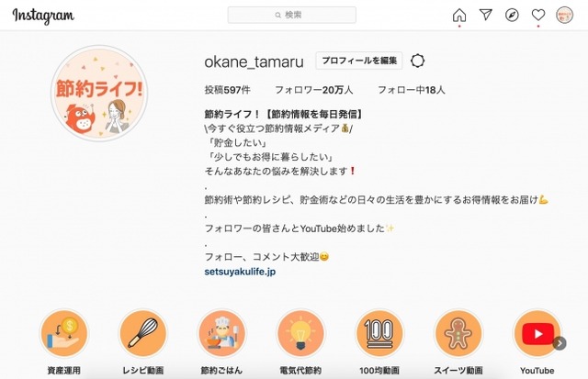Screen dimensions: 588x379
Task: Open the activity heart icon
Action: 538,15
